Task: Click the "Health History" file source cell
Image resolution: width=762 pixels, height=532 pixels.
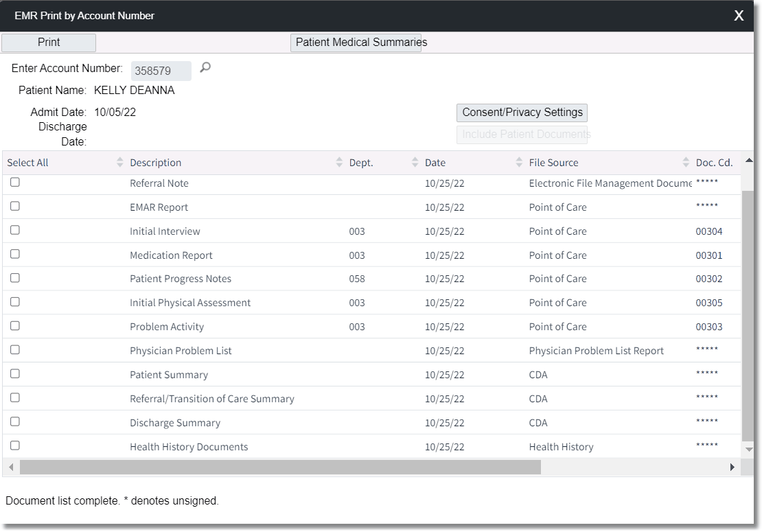Action: coord(562,447)
